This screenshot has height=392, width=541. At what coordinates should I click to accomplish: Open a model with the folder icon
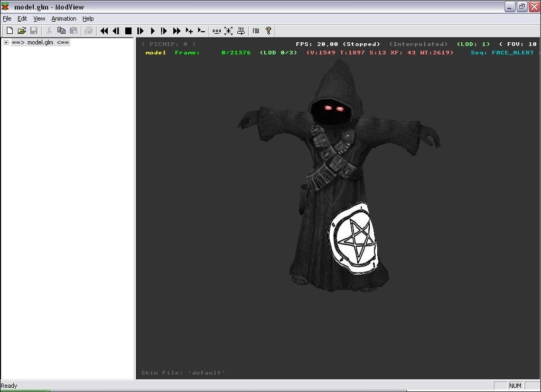pos(22,31)
